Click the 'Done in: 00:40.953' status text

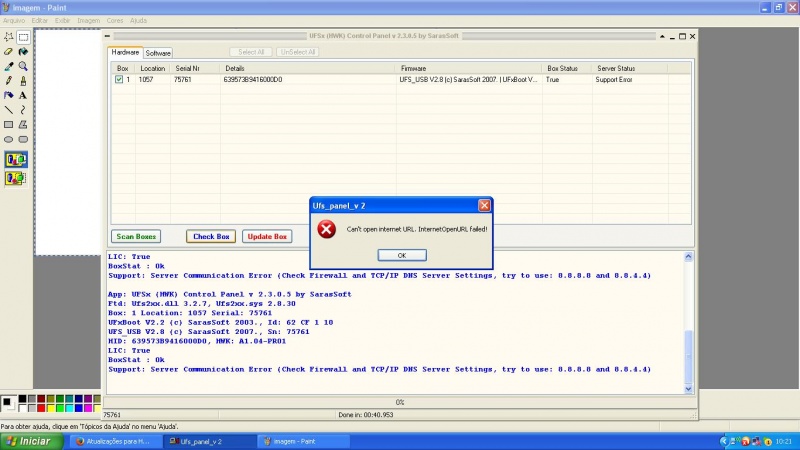tap(366, 415)
